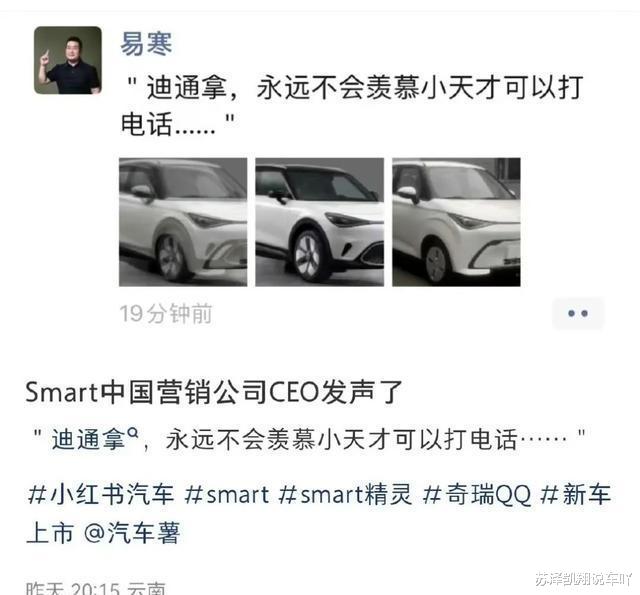Open the 易寒 username link
The height and width of the screenshot is (595, 640).
[146, 44]
